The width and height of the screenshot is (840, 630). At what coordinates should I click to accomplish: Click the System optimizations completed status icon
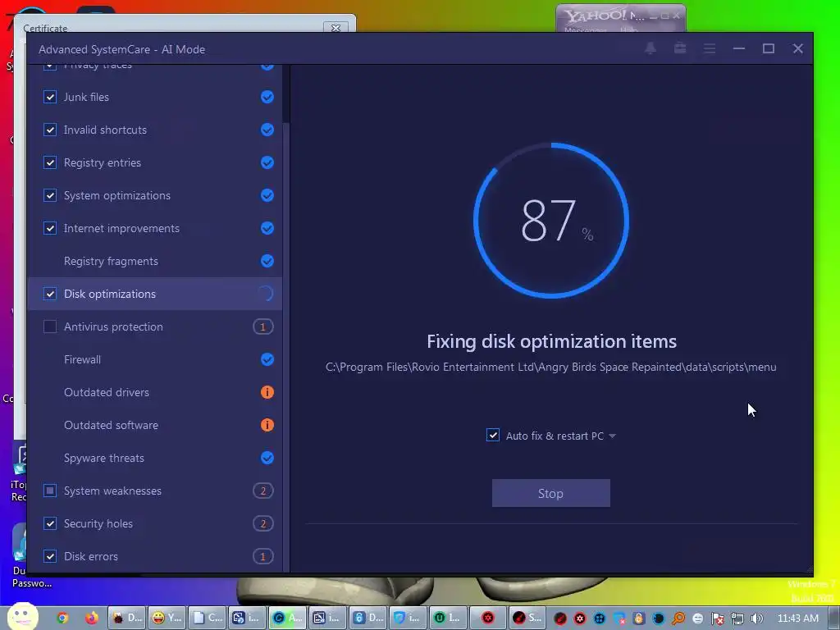267,195
